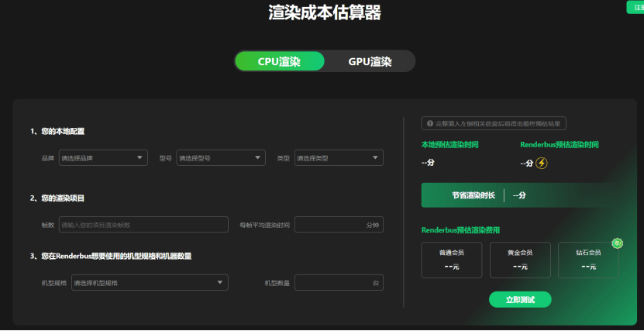This screenshot has width=644, height=331.
Task: Click the green 注册 button at top right
Action: pyautogui.click(x=635, y=7)
